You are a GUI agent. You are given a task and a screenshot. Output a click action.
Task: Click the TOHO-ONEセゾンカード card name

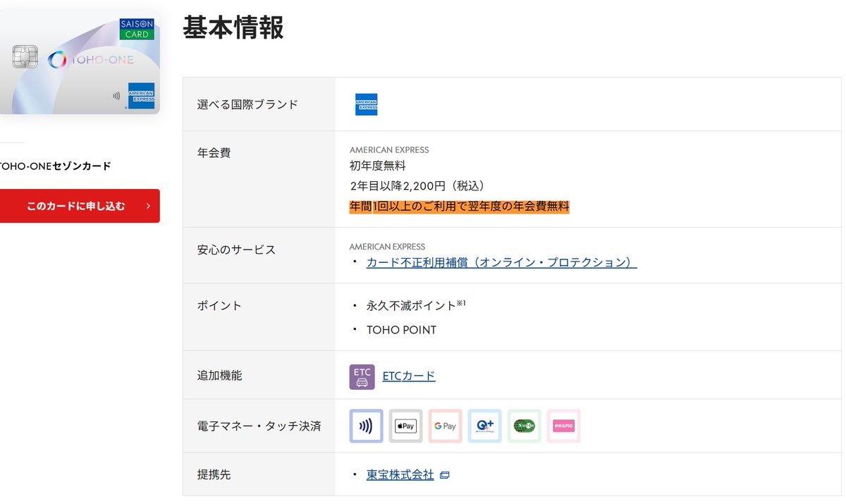point(55,166)
